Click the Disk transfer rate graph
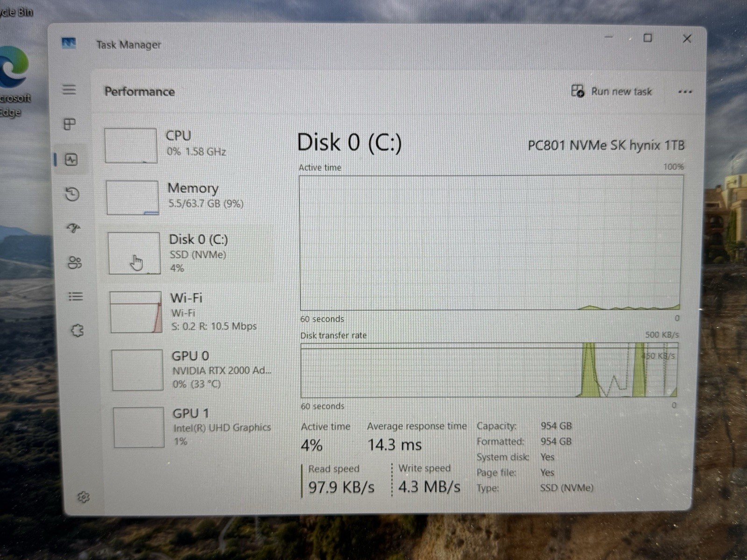This screenshot has width=747, height=560. [489, 371]
